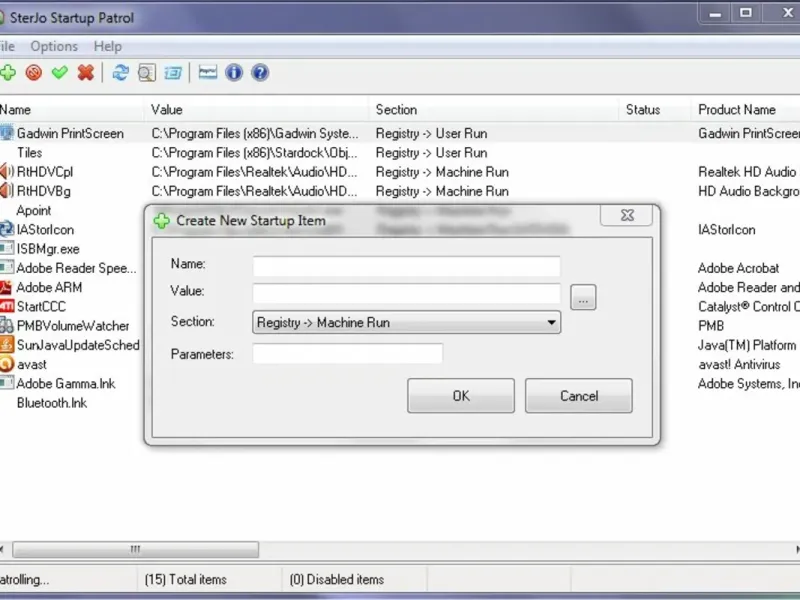Sort by the Status column header

click(655, 110)
